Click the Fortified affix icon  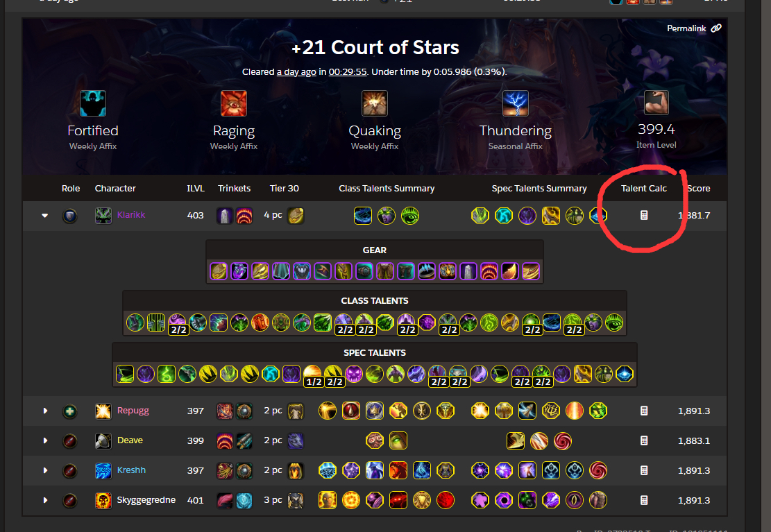[x=93, y=103]
